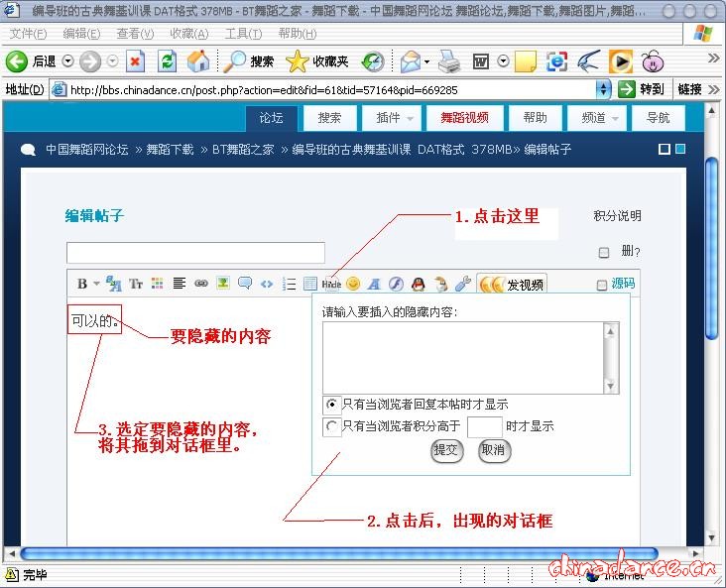This screenshot has width=726, height=588.
Task: Click the vertical page scrollbar thumb
Action: pos(712,249)
